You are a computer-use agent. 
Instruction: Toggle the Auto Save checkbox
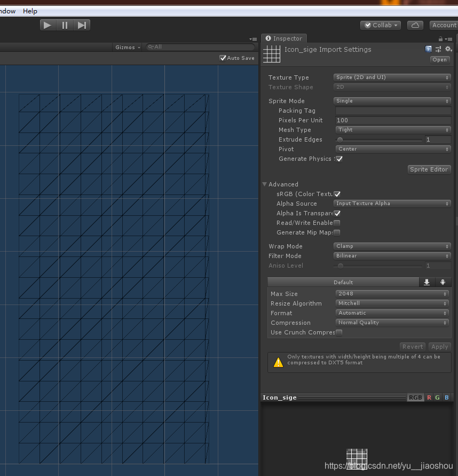[x=223, y=58]
